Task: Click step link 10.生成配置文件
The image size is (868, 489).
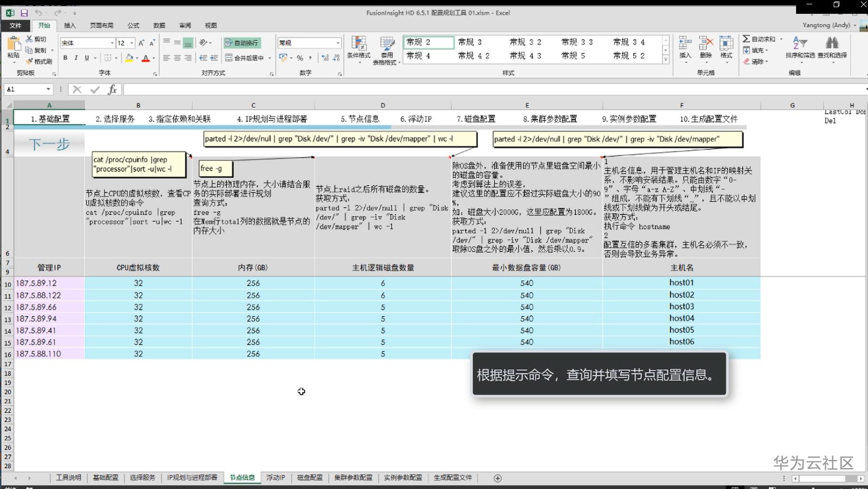Action: pyautogui.click(x=708, y=119)
